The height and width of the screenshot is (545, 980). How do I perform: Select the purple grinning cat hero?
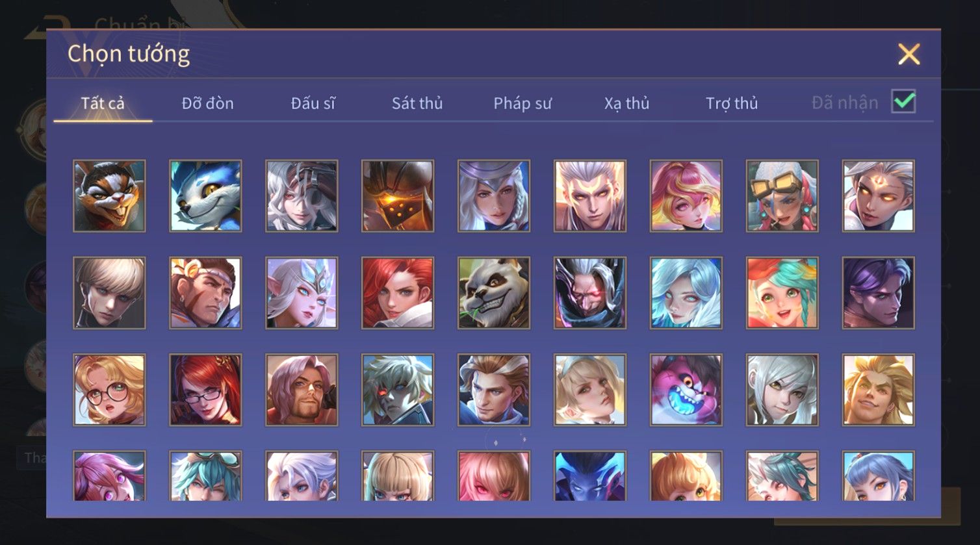pyautogui.click(x=686, y=390)
